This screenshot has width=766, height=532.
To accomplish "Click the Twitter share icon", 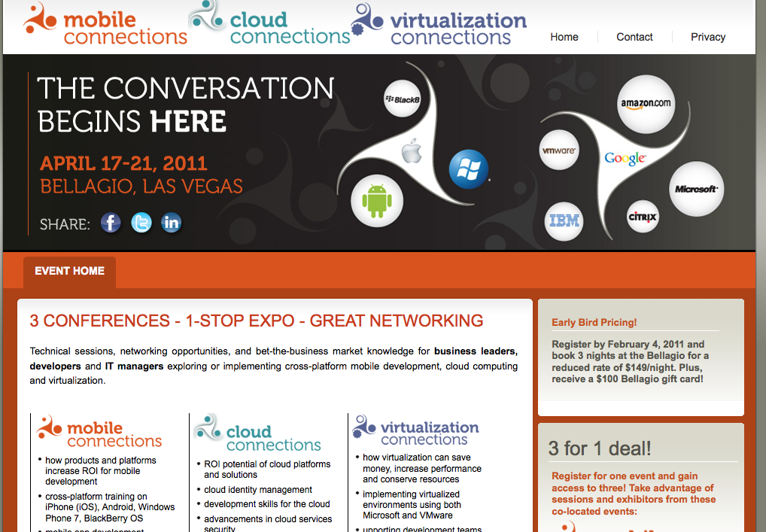I will tap(141, 223).
